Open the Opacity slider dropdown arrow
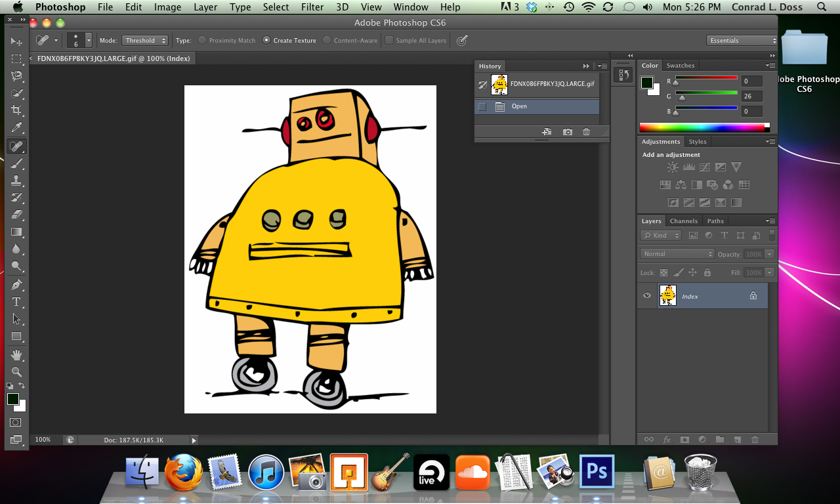The height and width of the screenshot is (504, 840). click(770, 254)
